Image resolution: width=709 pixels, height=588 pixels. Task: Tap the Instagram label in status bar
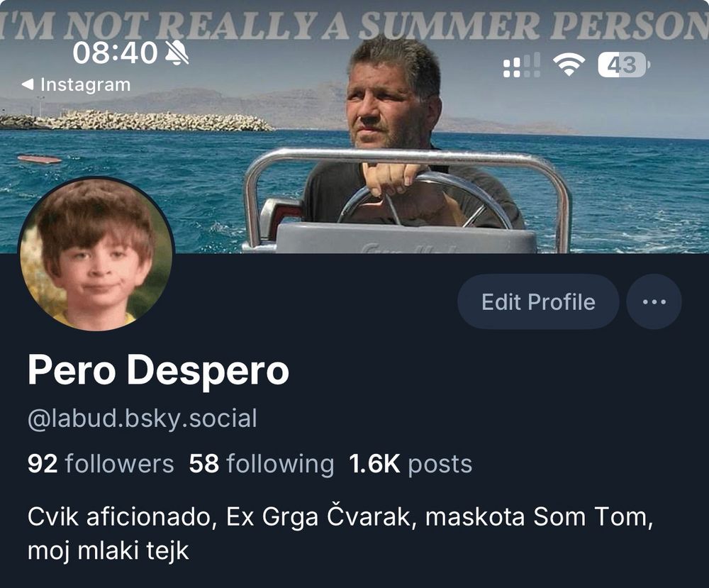click(86, 84)
